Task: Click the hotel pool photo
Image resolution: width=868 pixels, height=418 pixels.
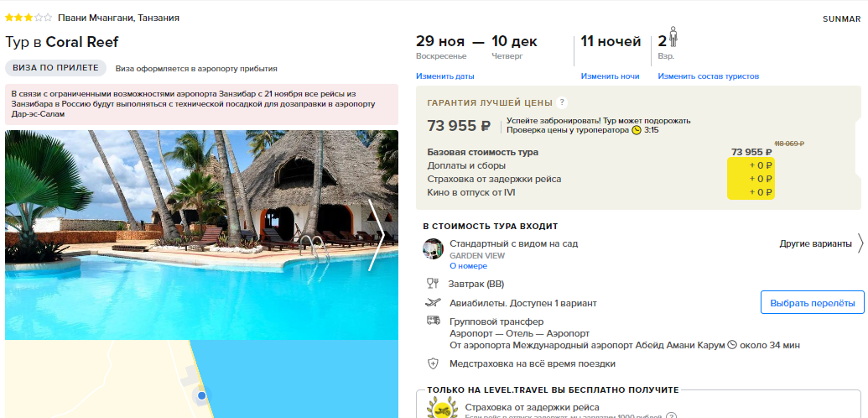Action: (x=201, y=235)
